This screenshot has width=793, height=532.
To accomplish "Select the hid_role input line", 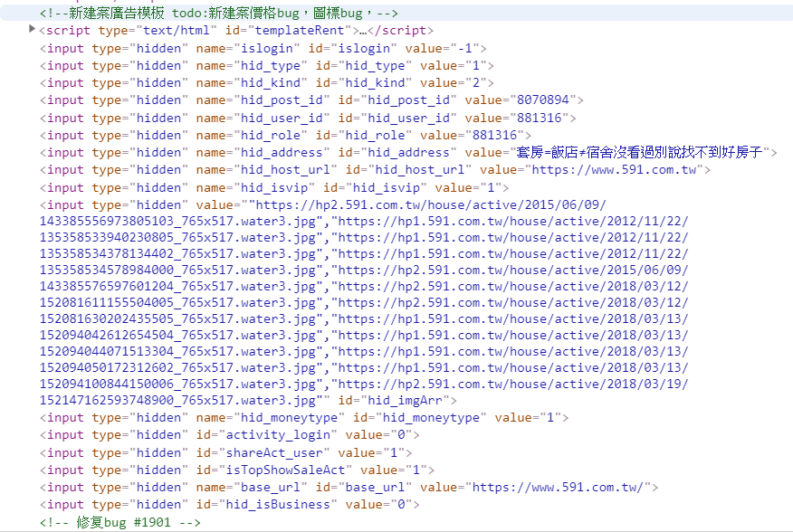I will pos(285,135).
